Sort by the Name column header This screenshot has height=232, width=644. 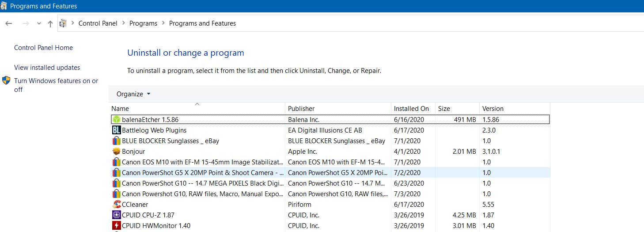(197, 108)
